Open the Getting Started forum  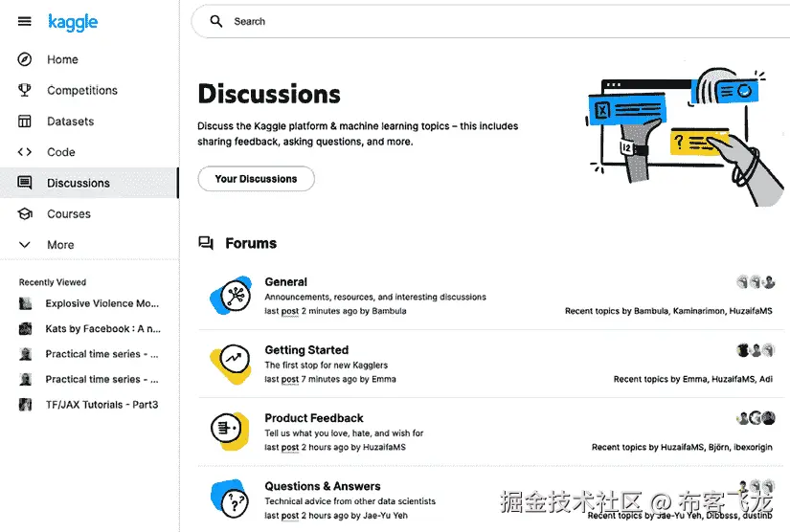[x=306, y=350]
